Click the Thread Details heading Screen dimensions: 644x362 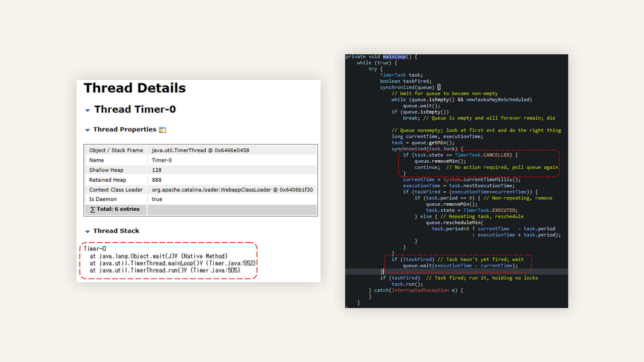[135, 88]
